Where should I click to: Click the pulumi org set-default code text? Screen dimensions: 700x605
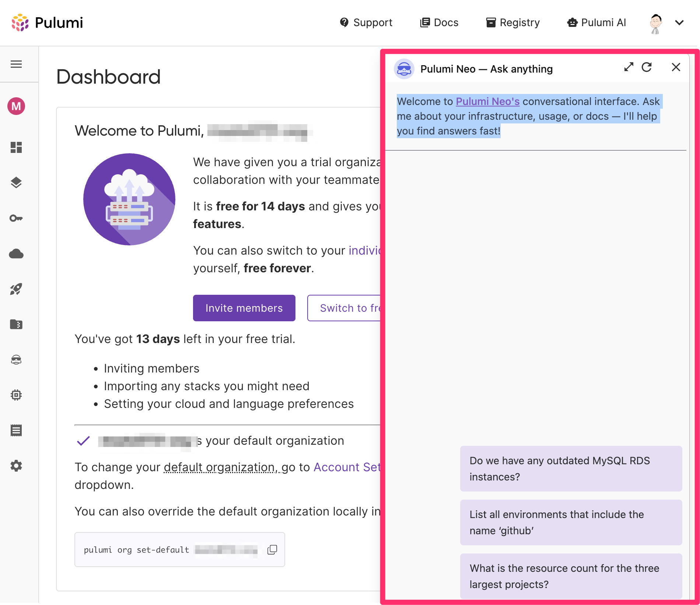[136, 550]
